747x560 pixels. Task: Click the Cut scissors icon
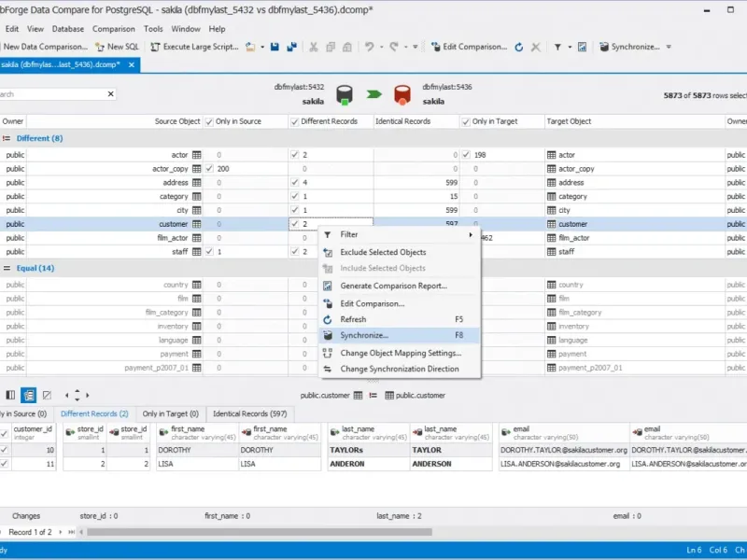pos(313,47)
